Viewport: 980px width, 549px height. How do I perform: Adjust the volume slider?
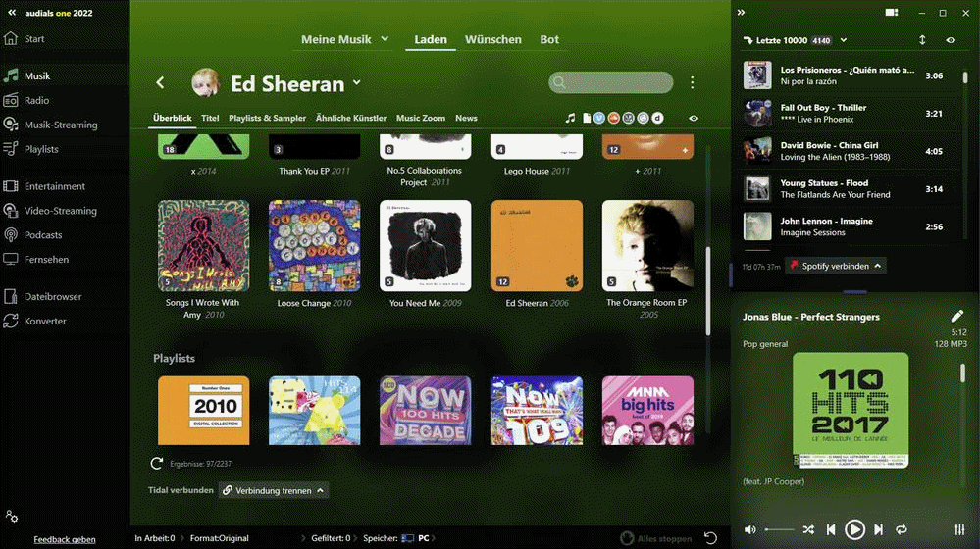779,529
